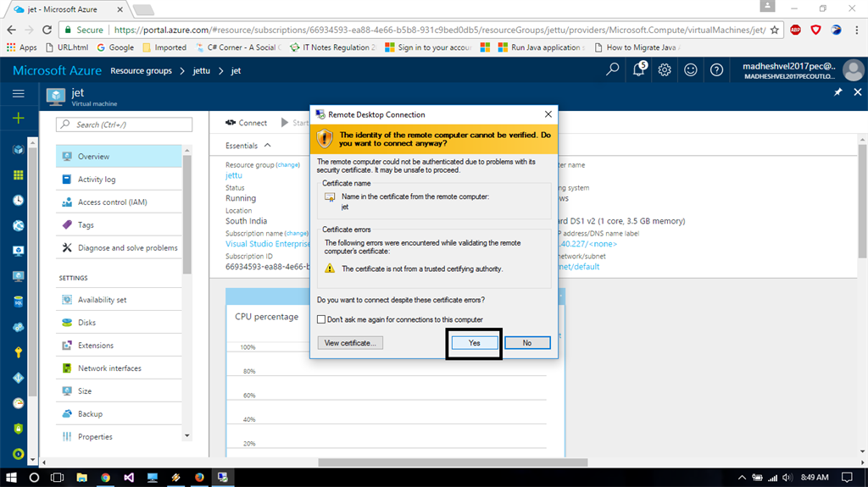Viewport: 868px width, 487px height.
Task: Change subscription name link
Action: (296, 234)
